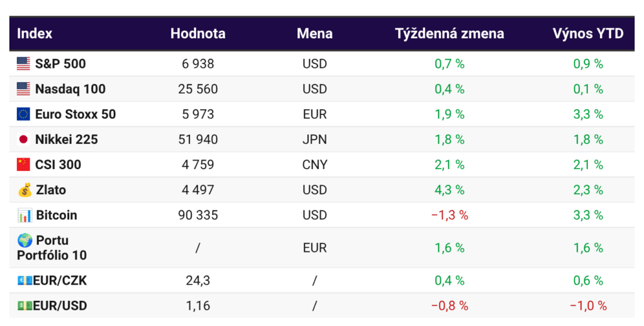Click the dollar banknote icon beside EUR/USD
This screenshot has height=326, width=644.
(25, 307)
